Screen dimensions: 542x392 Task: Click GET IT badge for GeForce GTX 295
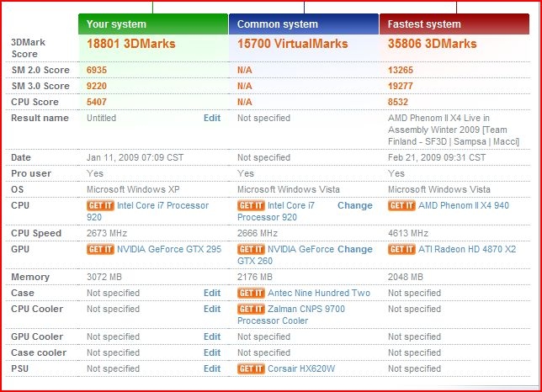(100, 249)
